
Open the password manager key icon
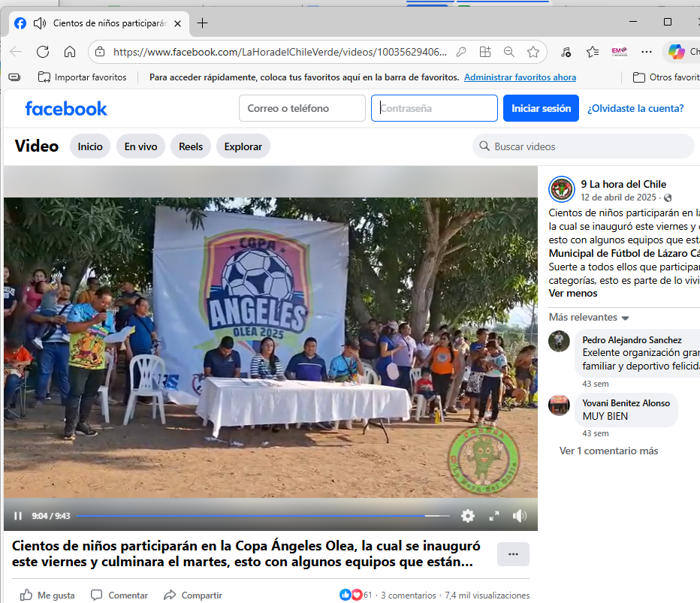click(x=461, y=53)
